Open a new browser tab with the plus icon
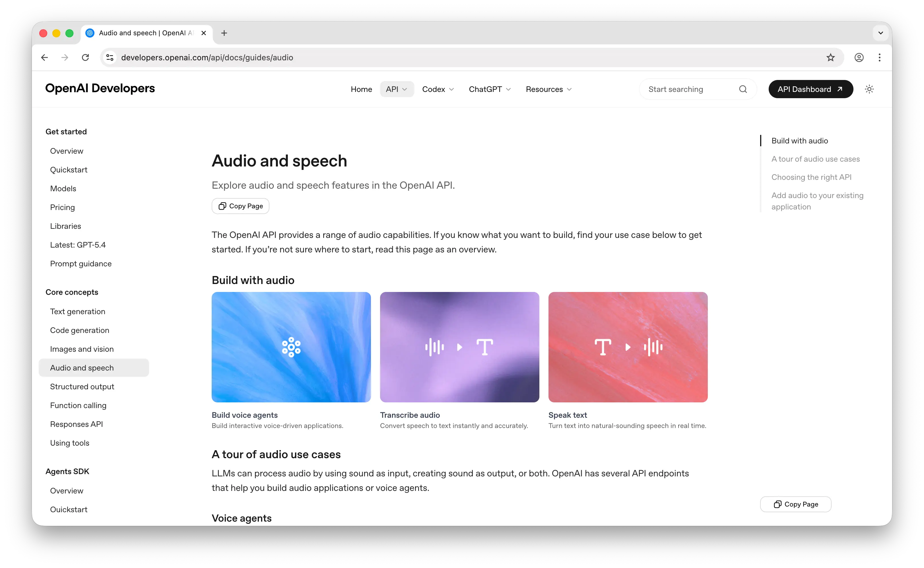 (224, 33)
